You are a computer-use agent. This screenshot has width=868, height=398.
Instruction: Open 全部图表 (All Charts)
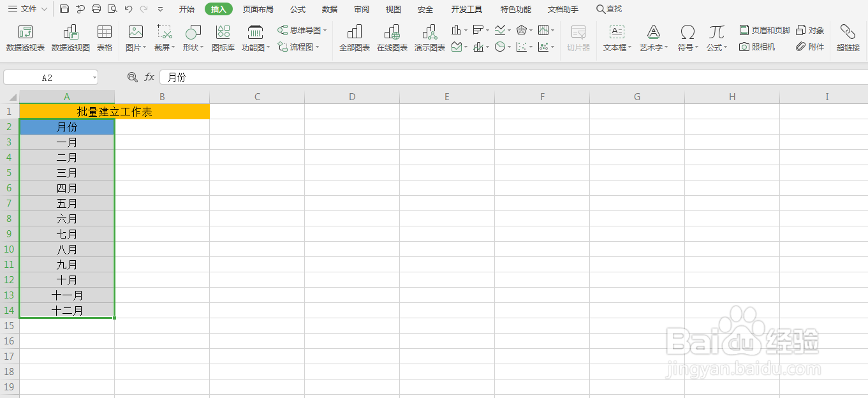point(355,38)
